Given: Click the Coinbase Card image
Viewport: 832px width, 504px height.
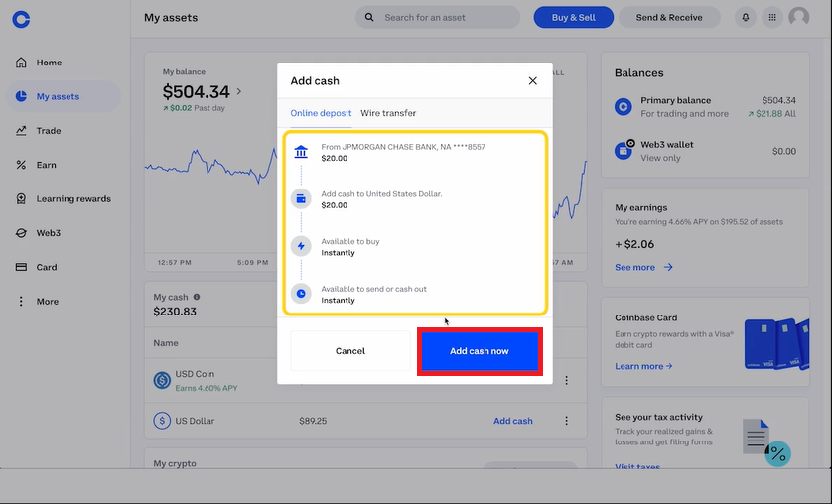Looking at the screenshot, I should [776, 343].
